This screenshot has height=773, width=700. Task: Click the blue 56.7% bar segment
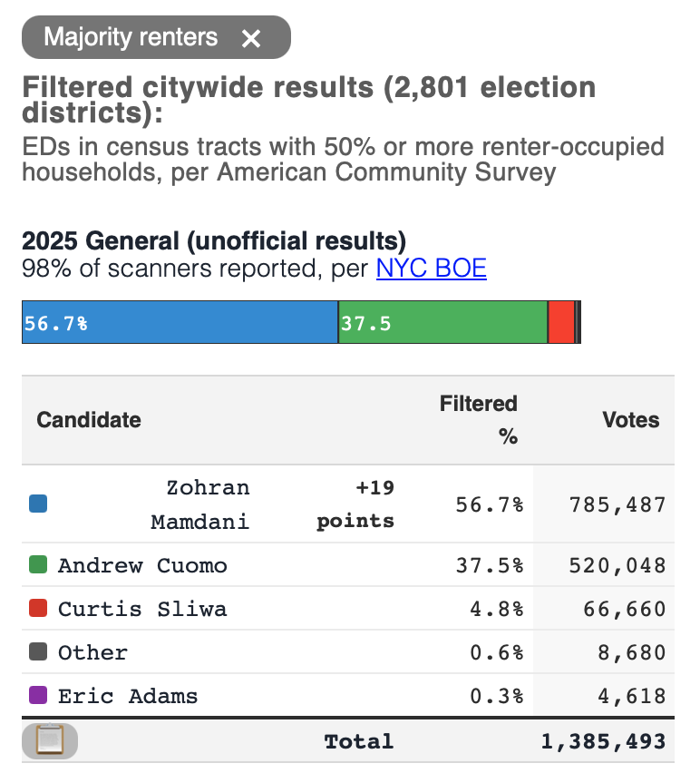click(x=180, y=323)
